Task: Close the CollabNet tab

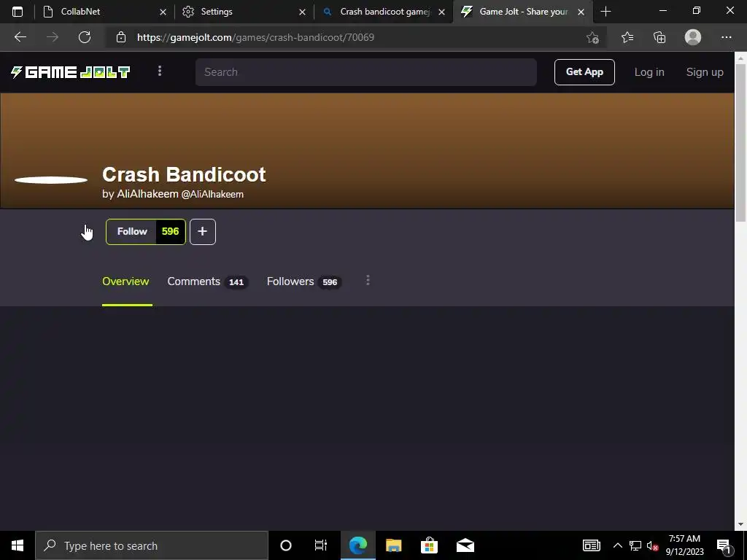Action: point(163,12)
